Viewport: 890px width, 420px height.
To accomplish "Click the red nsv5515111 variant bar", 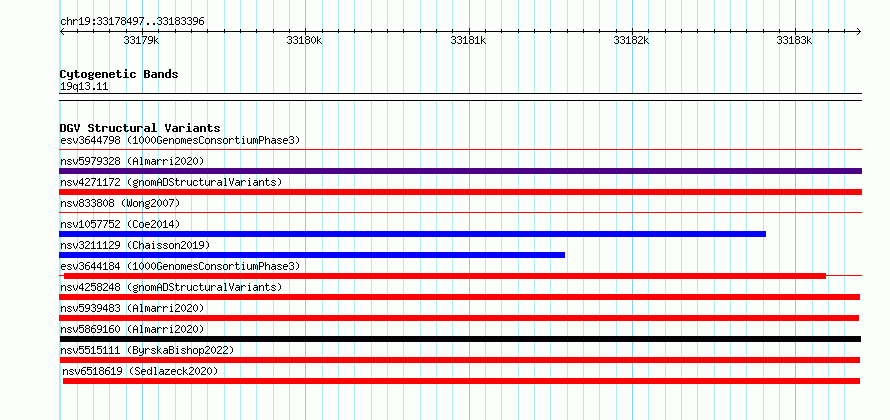I will [x=460, y=360].
